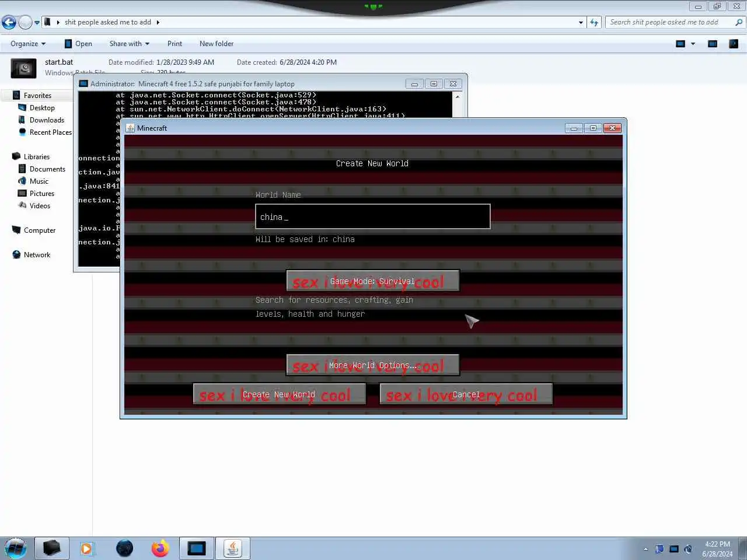
Task: Select Network in the navigation pane
Action: coord(37,255)
